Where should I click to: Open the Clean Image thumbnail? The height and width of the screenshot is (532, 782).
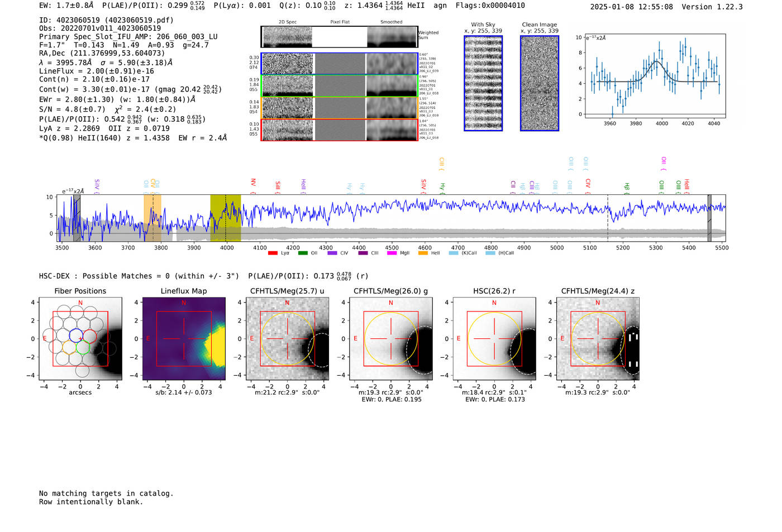[x=540, y=83]
